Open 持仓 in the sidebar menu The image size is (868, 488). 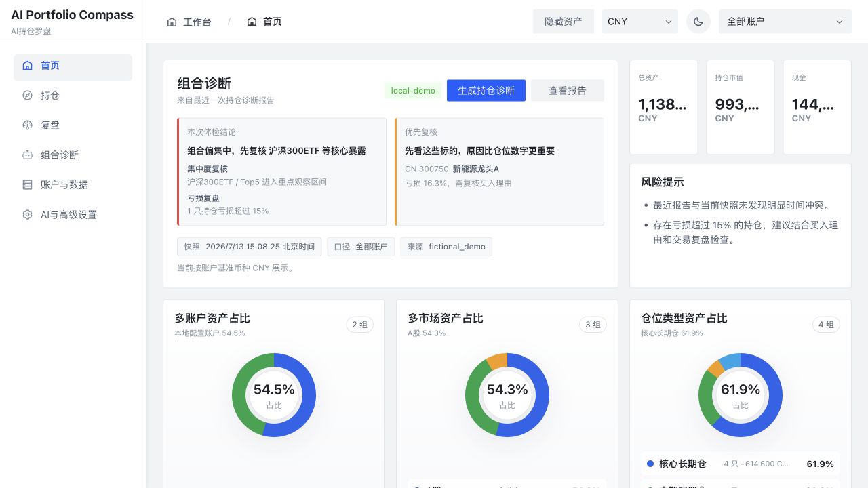pos(73,96)
